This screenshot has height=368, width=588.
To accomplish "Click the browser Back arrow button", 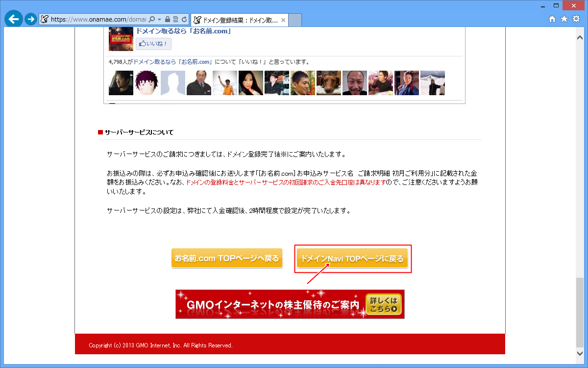I will pos(13,19).
